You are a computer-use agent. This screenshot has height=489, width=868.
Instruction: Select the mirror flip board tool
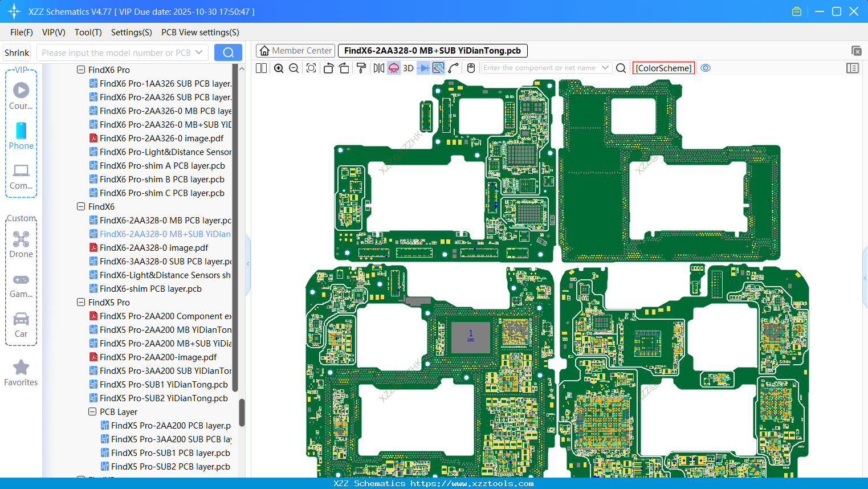coord(378,68)
